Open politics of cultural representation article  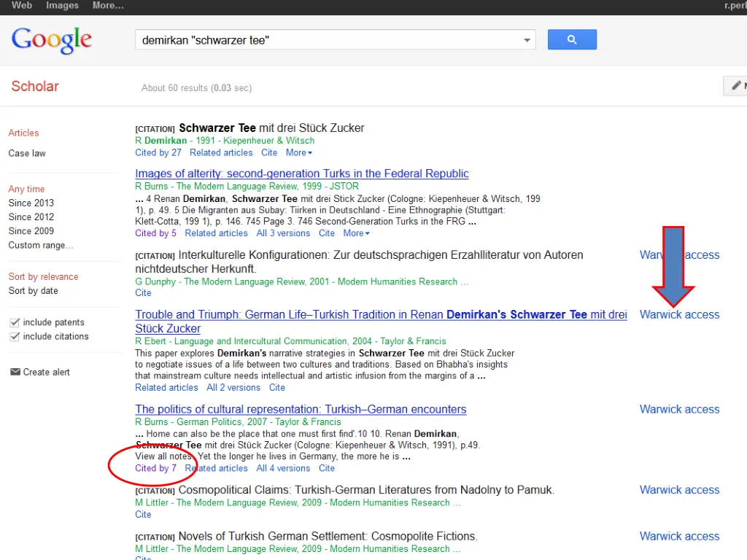(x=301, y=410)
